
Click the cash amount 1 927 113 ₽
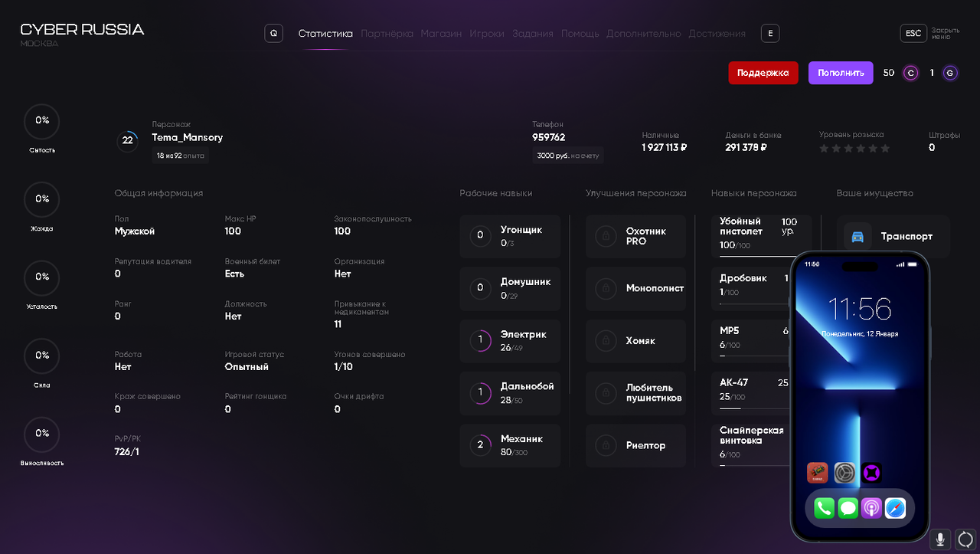click(665, 147)
